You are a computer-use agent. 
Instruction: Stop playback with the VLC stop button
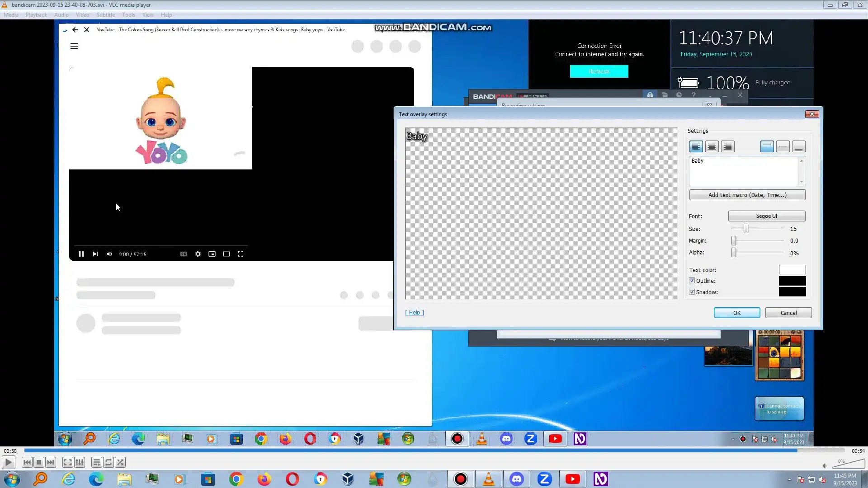coord(39,462)
